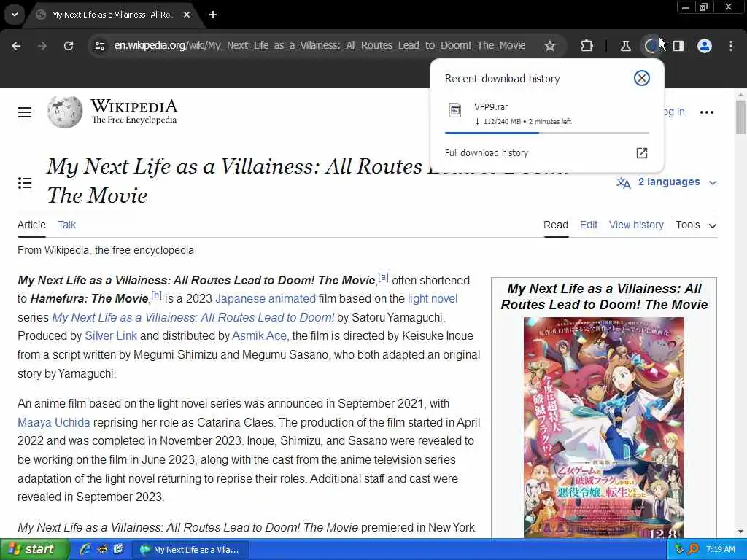The width and height of the screenshot is (747, 560).
Task: Reload the Wikipedia page
Action: coord(69,46)
